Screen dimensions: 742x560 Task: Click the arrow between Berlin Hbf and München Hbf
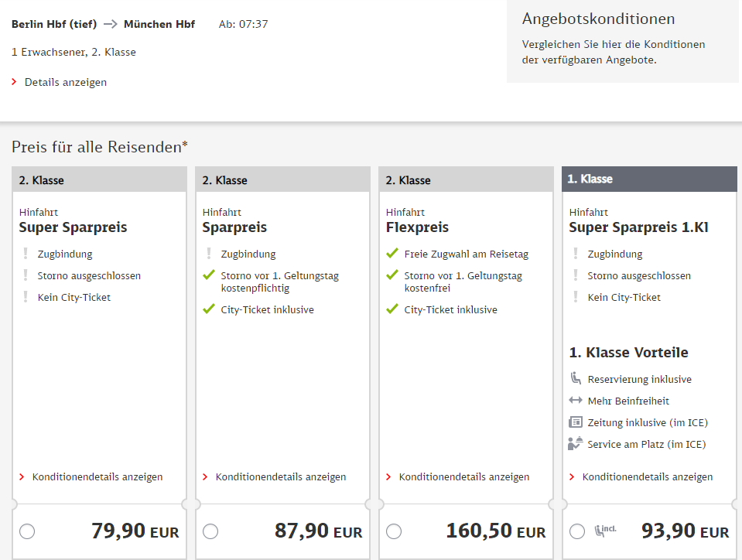click(111, 24)
